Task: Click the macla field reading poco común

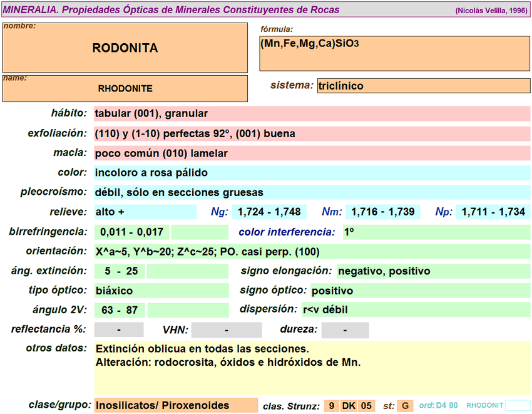Action: (x=312, y=153)
